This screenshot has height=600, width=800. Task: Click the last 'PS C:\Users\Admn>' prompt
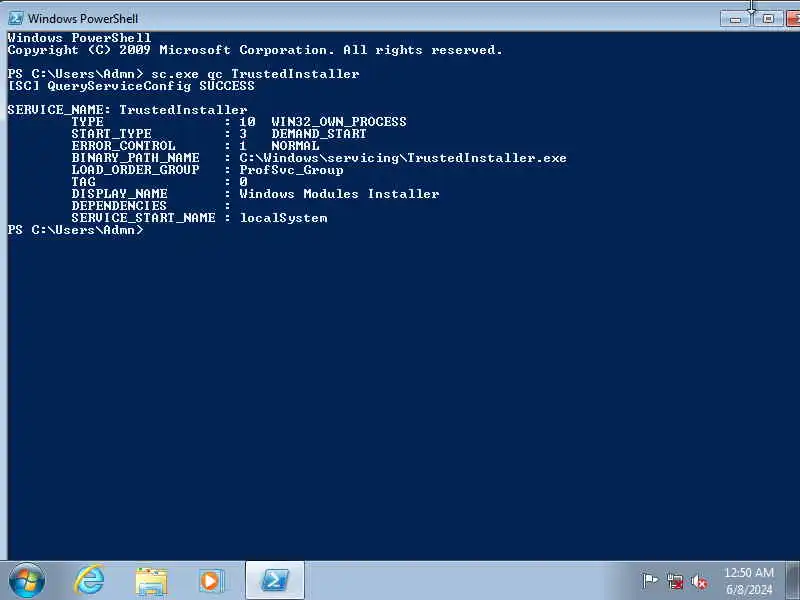[x=76, y=230]
